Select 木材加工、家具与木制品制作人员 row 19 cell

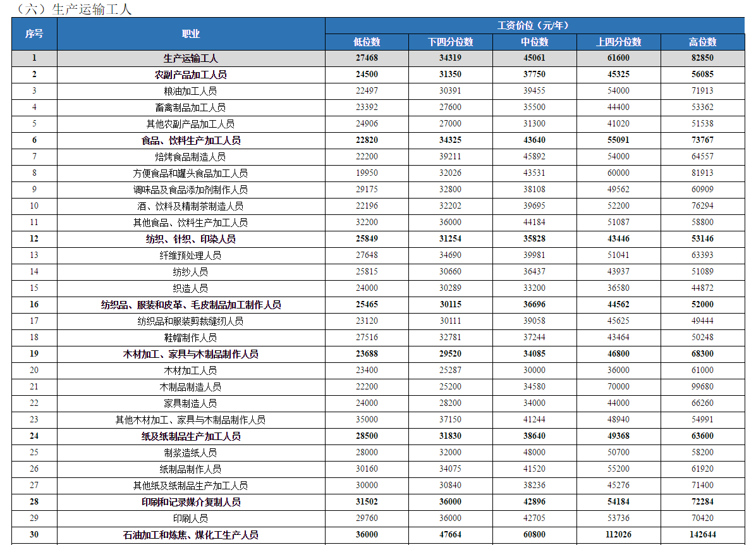[191, 354]
